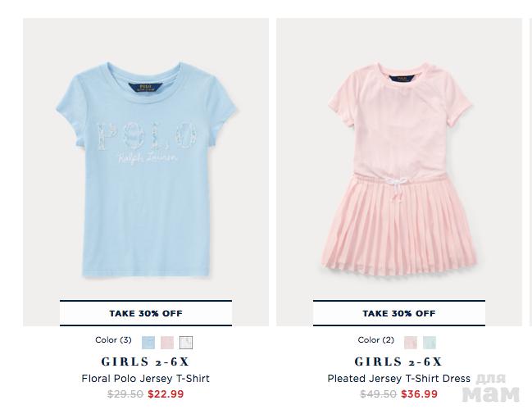Select the white color swatch for T-shirt
This screenshot has height=414, width=532.
pyautogui.click(x=186, y=343)
